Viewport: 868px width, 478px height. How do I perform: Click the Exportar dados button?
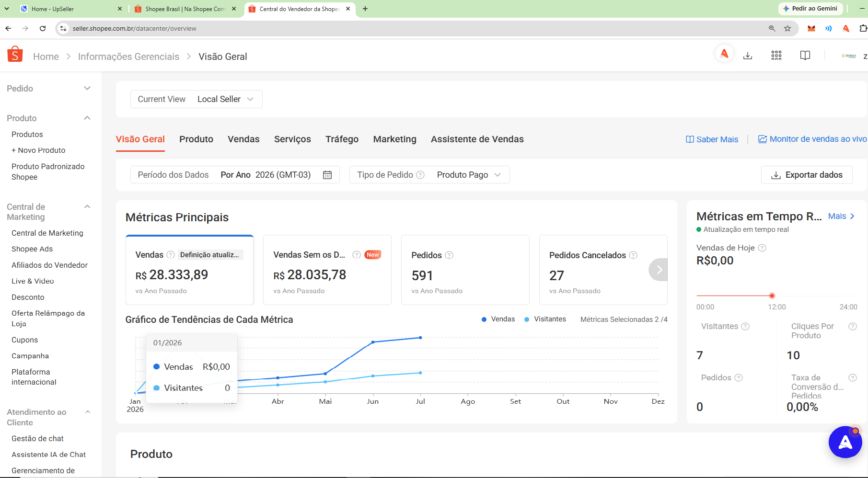[x=807, y=175]
